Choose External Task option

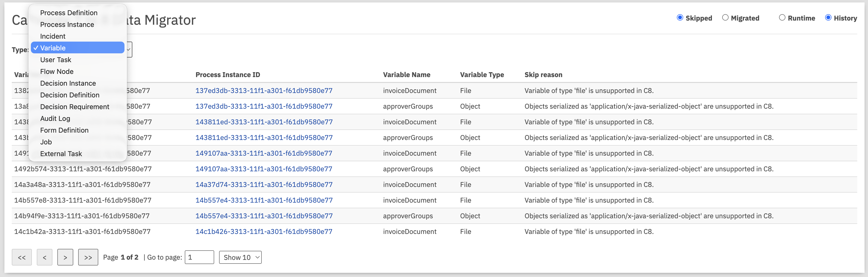tap(61, 154)
